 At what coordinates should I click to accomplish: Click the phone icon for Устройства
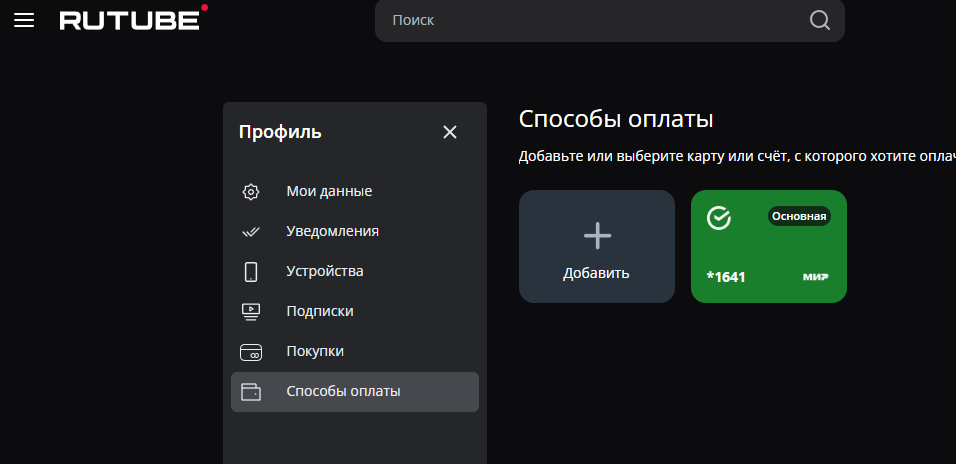coord(251,271)
